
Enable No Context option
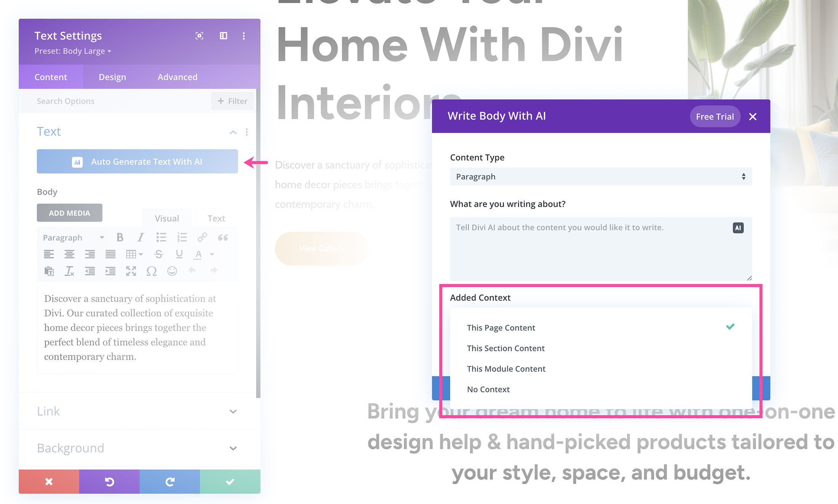point(488,389)
